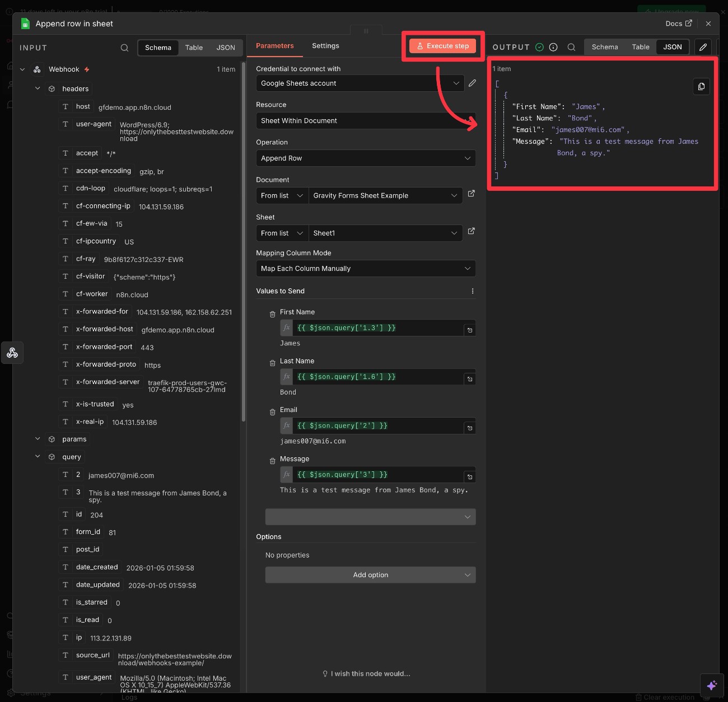Image resolution: width=728 pixels, height=702 pixels.
Task: Select the Parameters tab
Action: click(274, 46)
